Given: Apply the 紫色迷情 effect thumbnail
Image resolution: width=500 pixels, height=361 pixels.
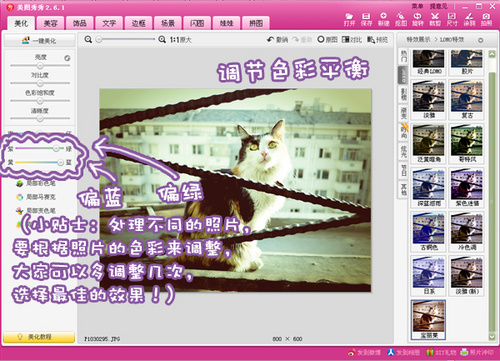Looking at the screenshot, I should point(466,188).
